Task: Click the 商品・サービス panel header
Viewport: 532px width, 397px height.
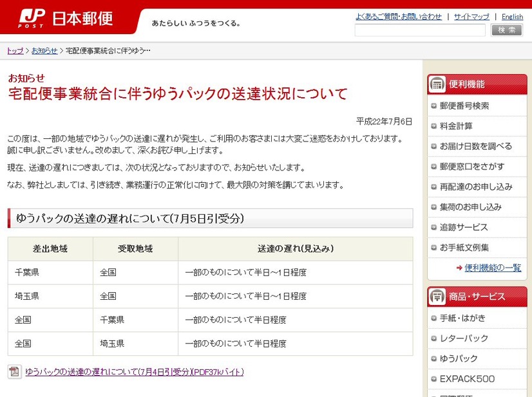Action: [x=477, y=297]
